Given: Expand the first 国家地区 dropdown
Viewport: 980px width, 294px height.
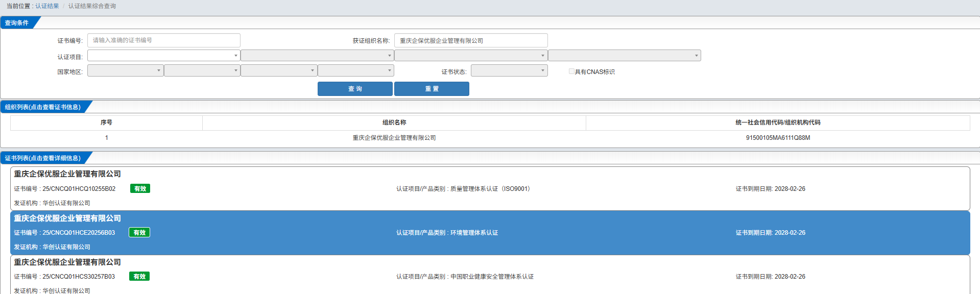Looking at the screenshot, I should pyautogui.click(x=126, y=70).
